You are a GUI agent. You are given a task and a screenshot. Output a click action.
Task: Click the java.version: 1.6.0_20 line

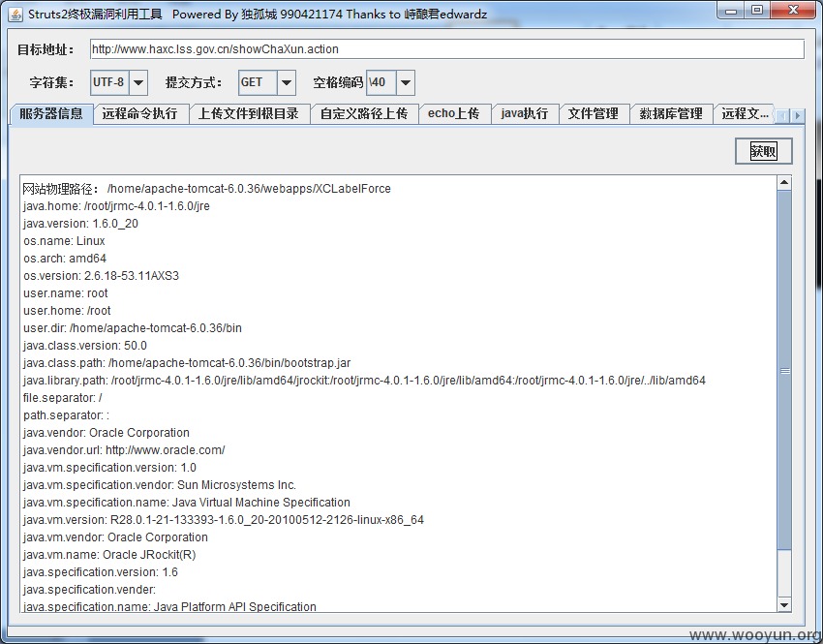[80, 224]
